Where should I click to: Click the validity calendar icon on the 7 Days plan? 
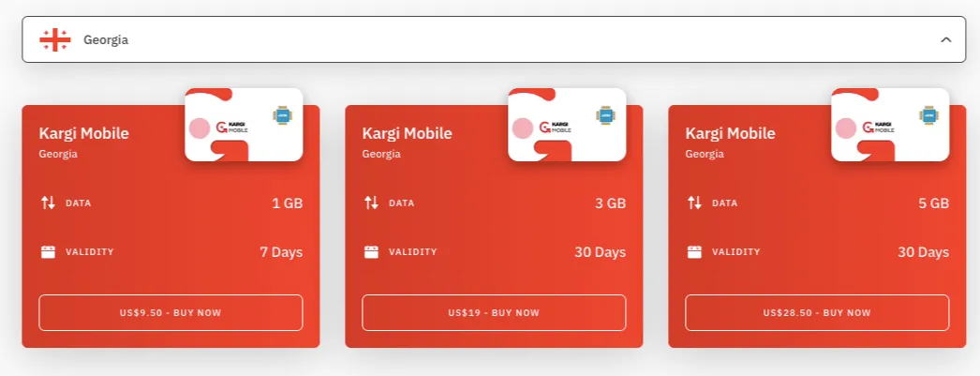coord(48,252)
